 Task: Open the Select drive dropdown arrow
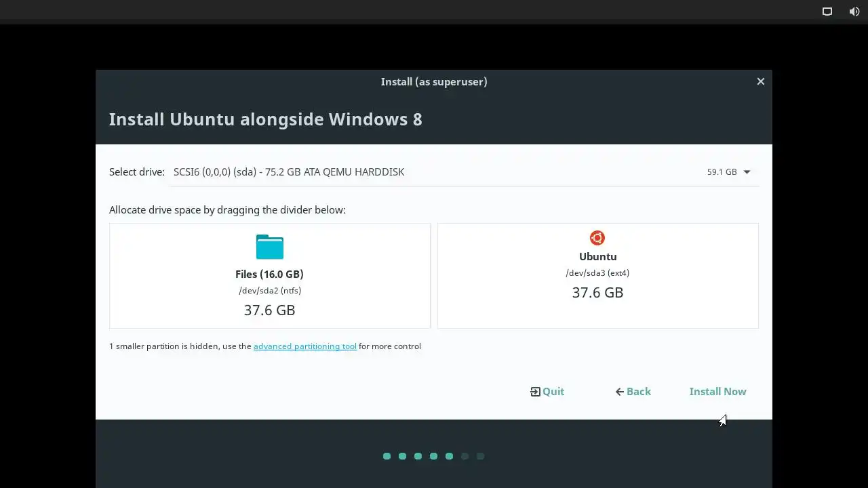747,172
